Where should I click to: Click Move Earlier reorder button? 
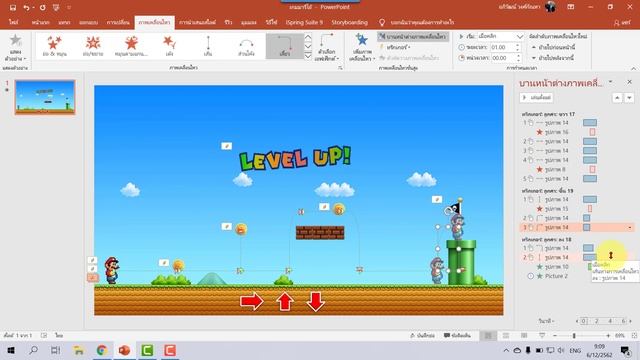(553, 47)
